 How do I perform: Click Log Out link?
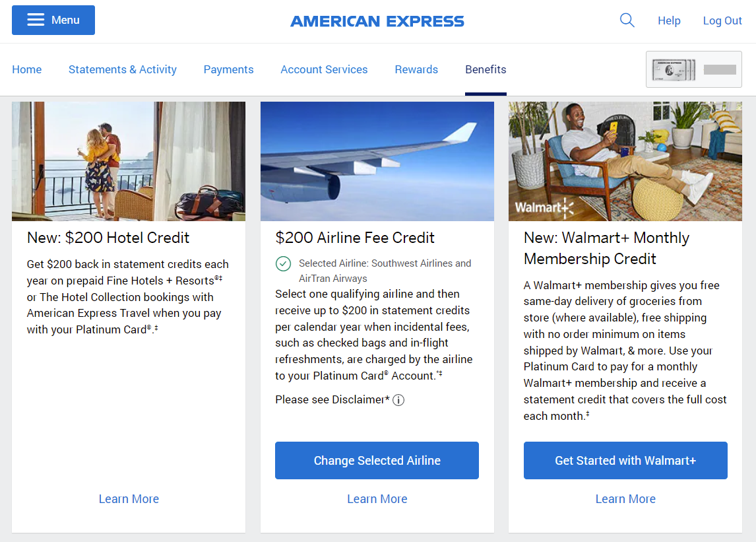pyautogui.click(x=722, y=20)
